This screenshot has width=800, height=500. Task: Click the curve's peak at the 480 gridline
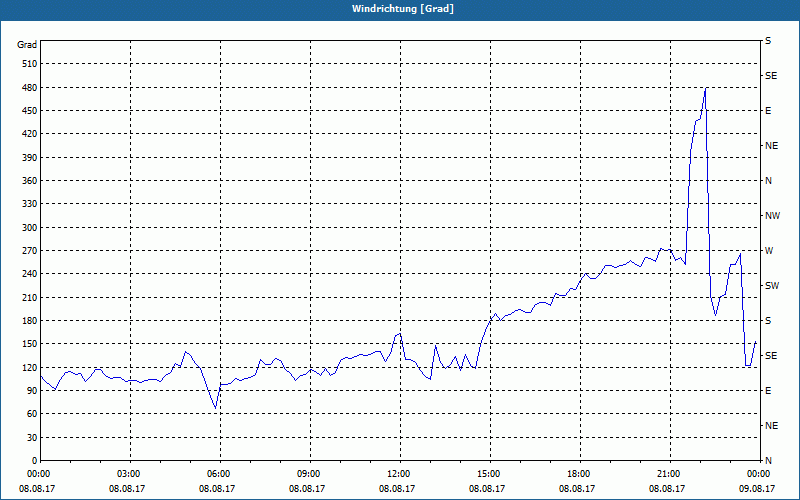[705, 88]
